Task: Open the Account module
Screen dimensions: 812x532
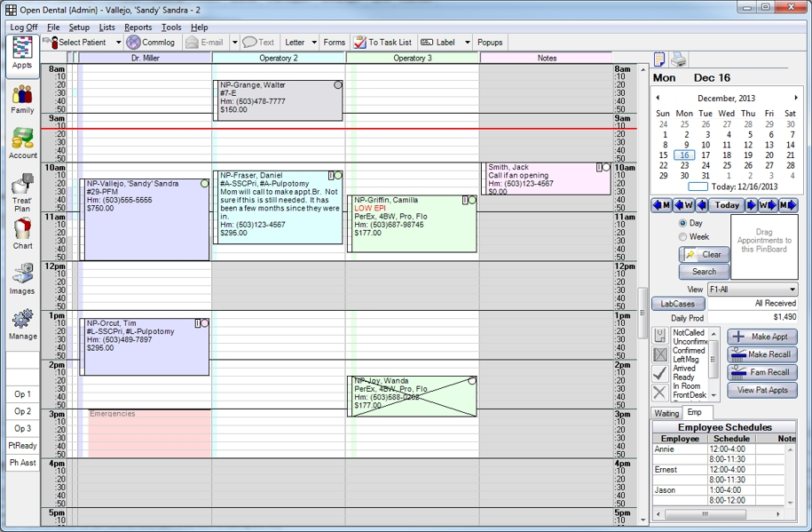Action: [x=22, y=143]
